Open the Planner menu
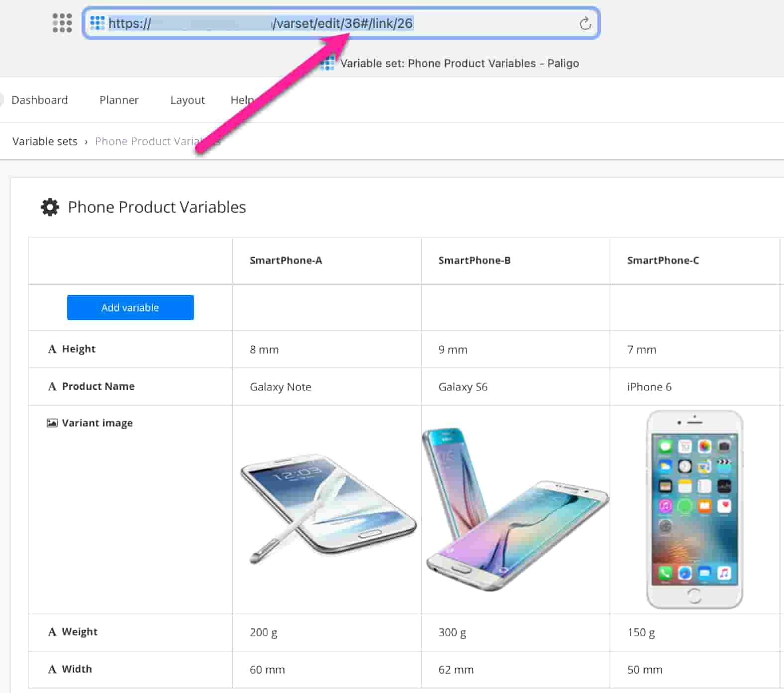Viewport: 784px width, 693px height. (x=119, y=100)
